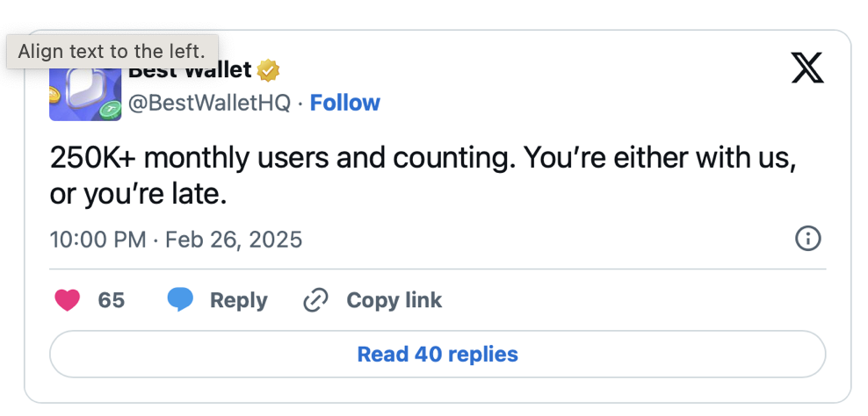Dismiss the 'Align text to the left.' tooltip

coord(112,52)
